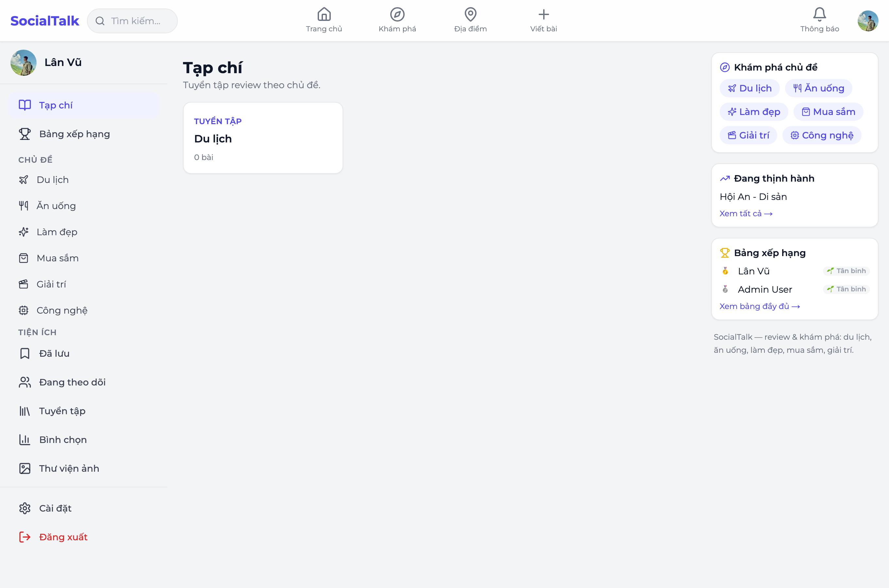Click Tân binh badge beside Lân Vũ
889x588 pixels.
[847, 271]
